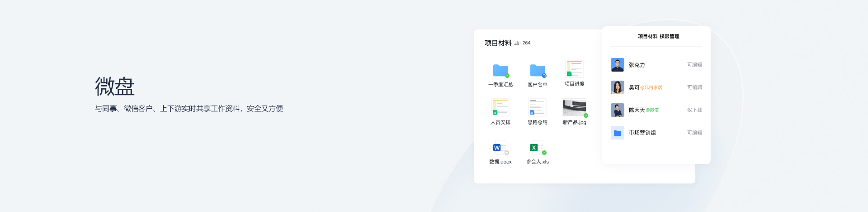Change 陈天天's 仅下载 permission
Viewport: 868px width, 212px height.
pos(694,110)
